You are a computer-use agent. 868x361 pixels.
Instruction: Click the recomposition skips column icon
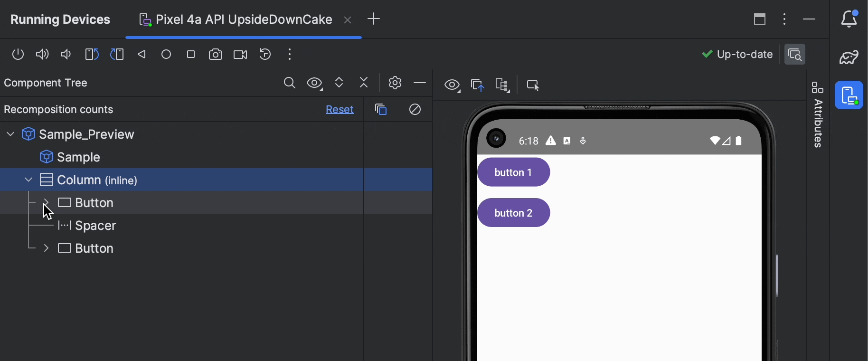pos(415,110)
